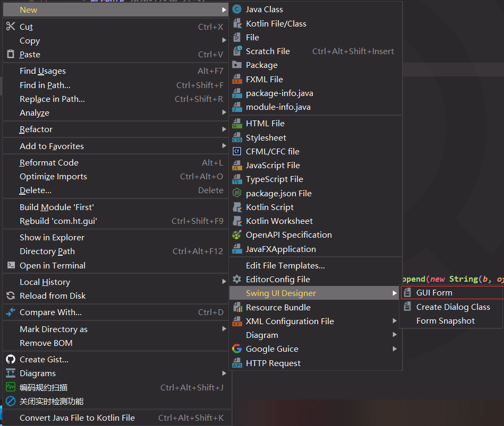Select Build Module 'First'
The image size is (504, 426).
[x=116, y=207]
